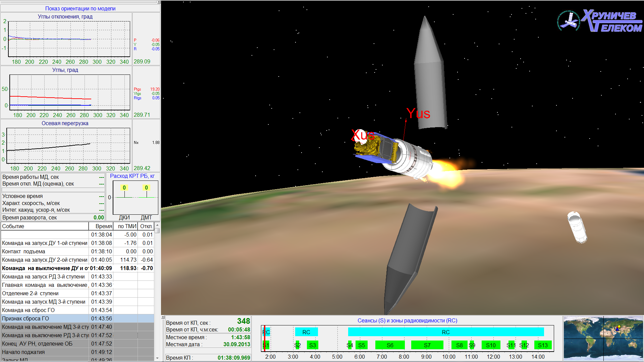Click the Khrunichev Telecom logo
Viewport: 644px width, 362px height.
click(x=600, y=21)
